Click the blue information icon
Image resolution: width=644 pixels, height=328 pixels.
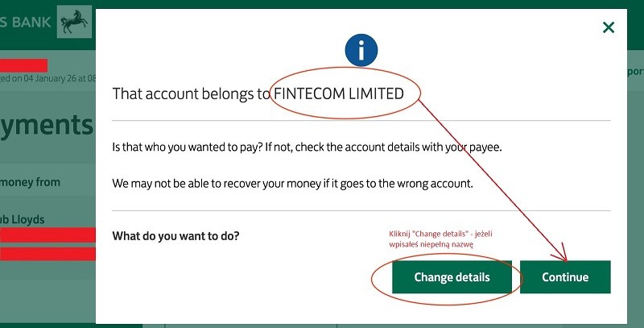click(361, 51)
